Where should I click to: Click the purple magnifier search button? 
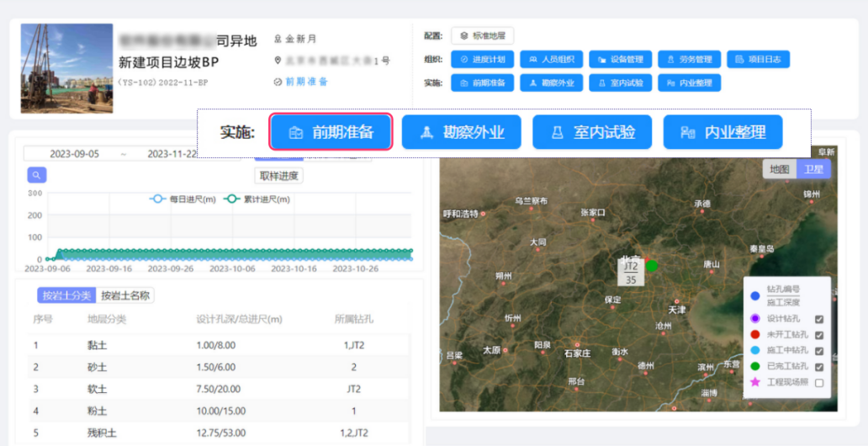pyautogui.click(x=36, y=175)
